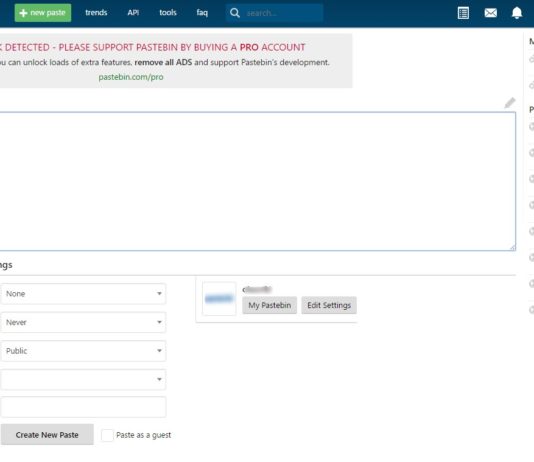This screenshot has height=462, width=534.
Task: Open the syntax highlighting None dropdown
Action: pos(83,294)
